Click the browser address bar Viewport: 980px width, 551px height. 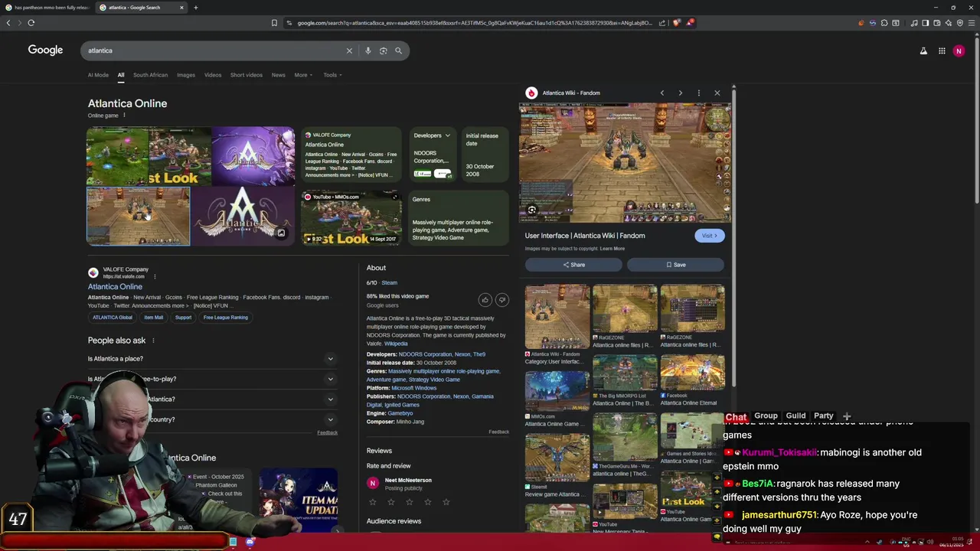[x=475, y=23]
